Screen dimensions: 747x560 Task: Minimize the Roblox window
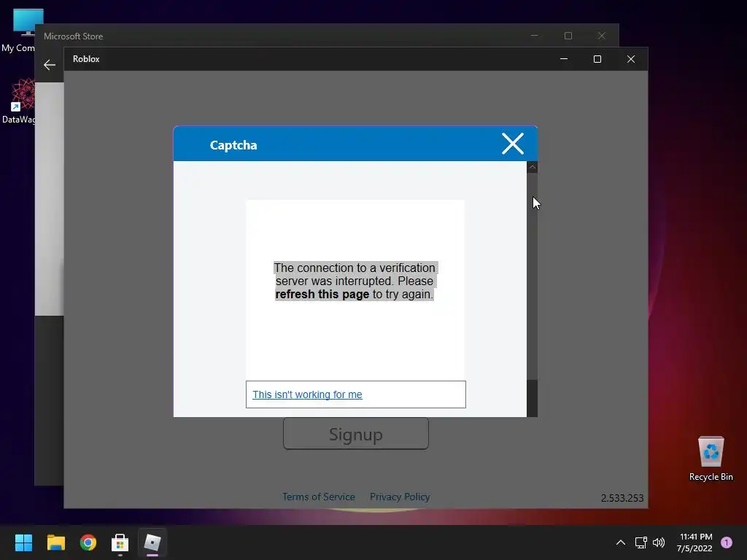(564, 59)
